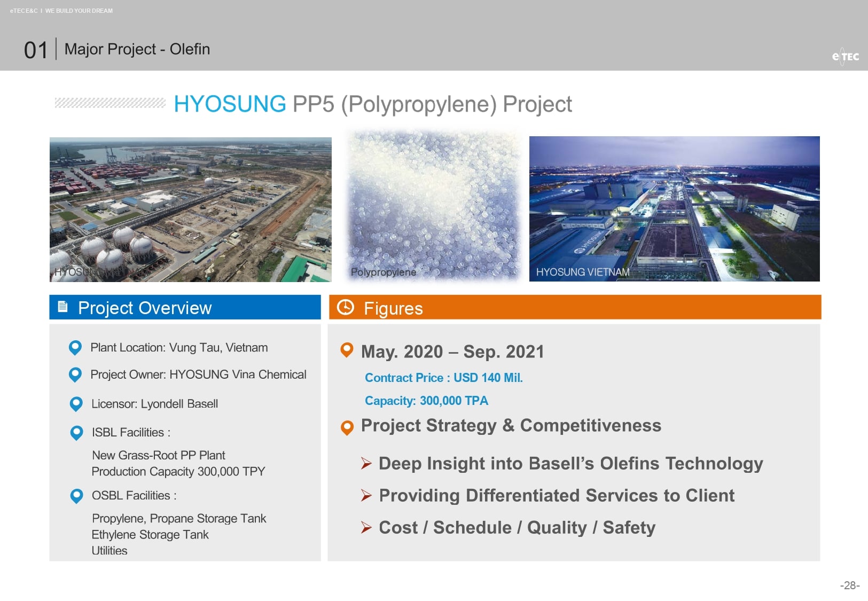Click the eTEC logo in the header
The height and width of the screenshot is (601, 868).
pyautogui.click(x=846, y=56)
